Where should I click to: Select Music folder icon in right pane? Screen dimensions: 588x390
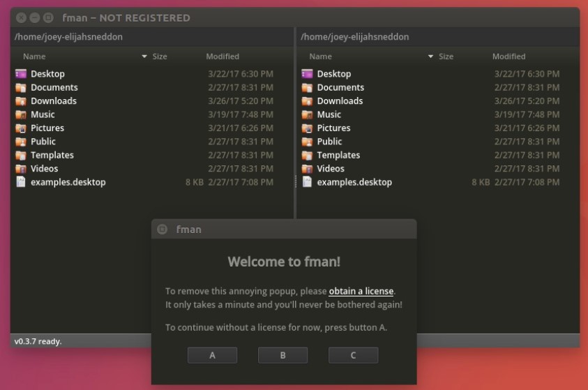point(307,114)
